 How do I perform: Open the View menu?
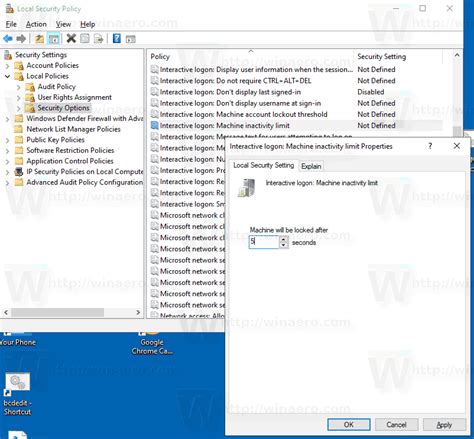click(x=63, y=24)
